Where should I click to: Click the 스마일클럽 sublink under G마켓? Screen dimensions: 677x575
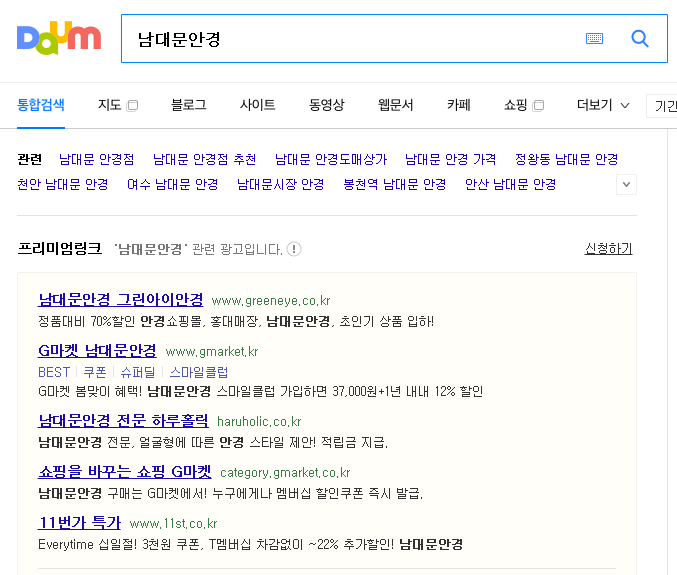click(199, 372)
